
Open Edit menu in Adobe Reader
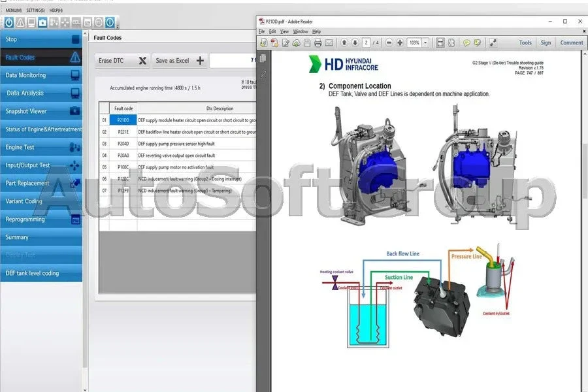tap(272, 31)
